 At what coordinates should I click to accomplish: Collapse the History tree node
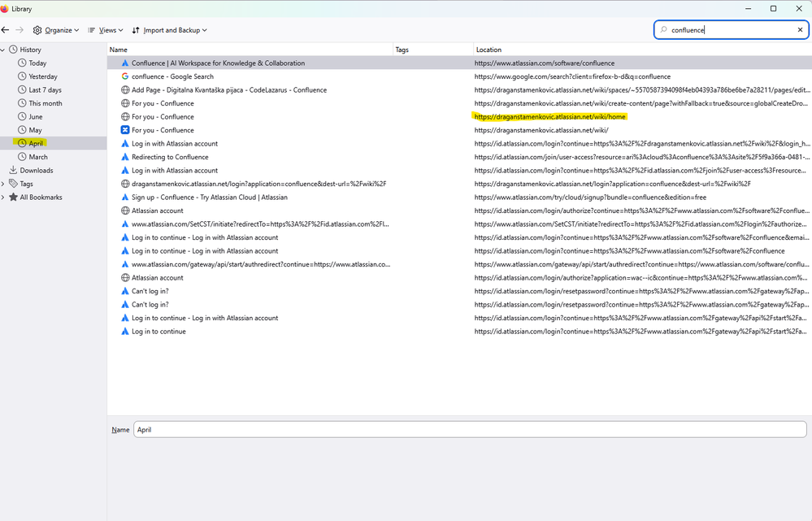coord(3,50)
